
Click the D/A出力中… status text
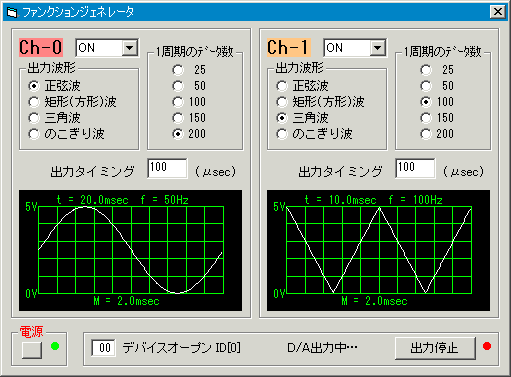click(322, 348)
